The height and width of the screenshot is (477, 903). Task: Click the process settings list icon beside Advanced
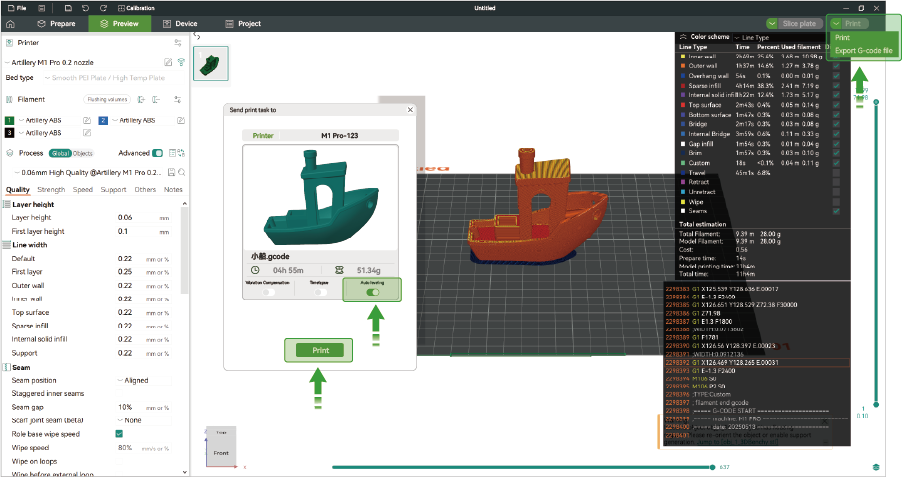172,153
